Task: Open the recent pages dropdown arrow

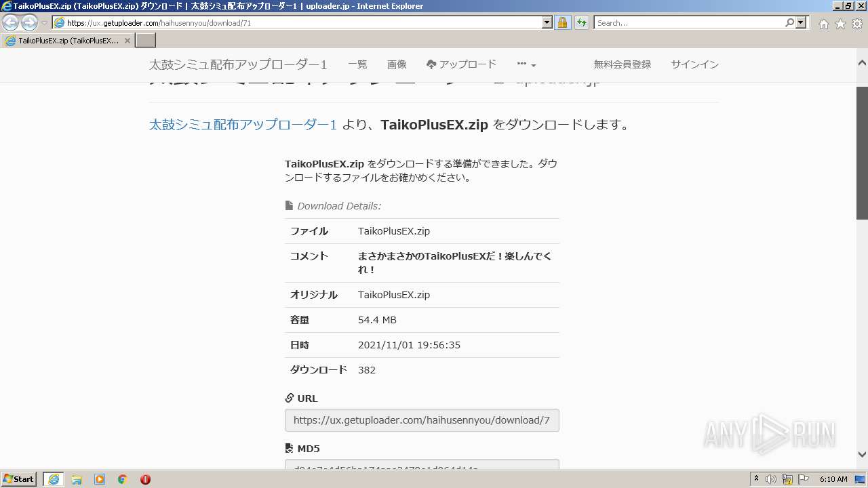Action: tap(44, 23)
